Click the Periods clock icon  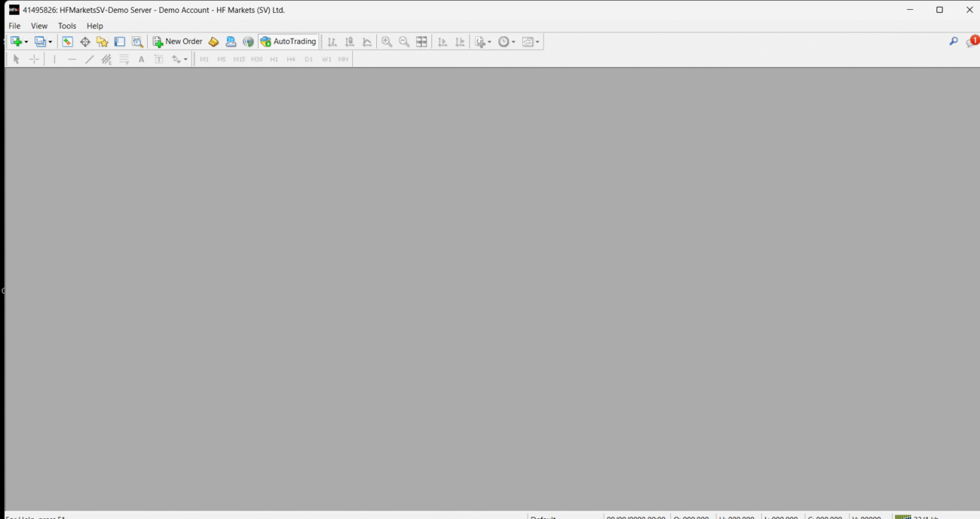click(x=504, y=42)
